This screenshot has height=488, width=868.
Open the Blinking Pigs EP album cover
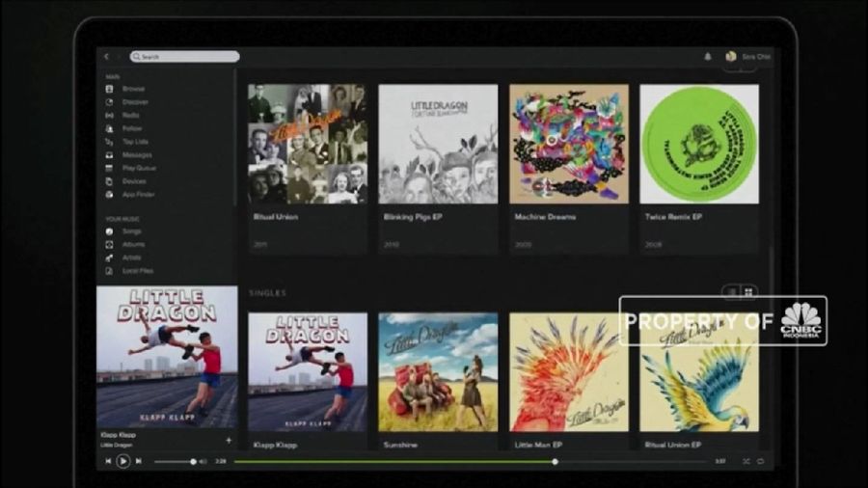pyautogui.click(x=438, y=144)
